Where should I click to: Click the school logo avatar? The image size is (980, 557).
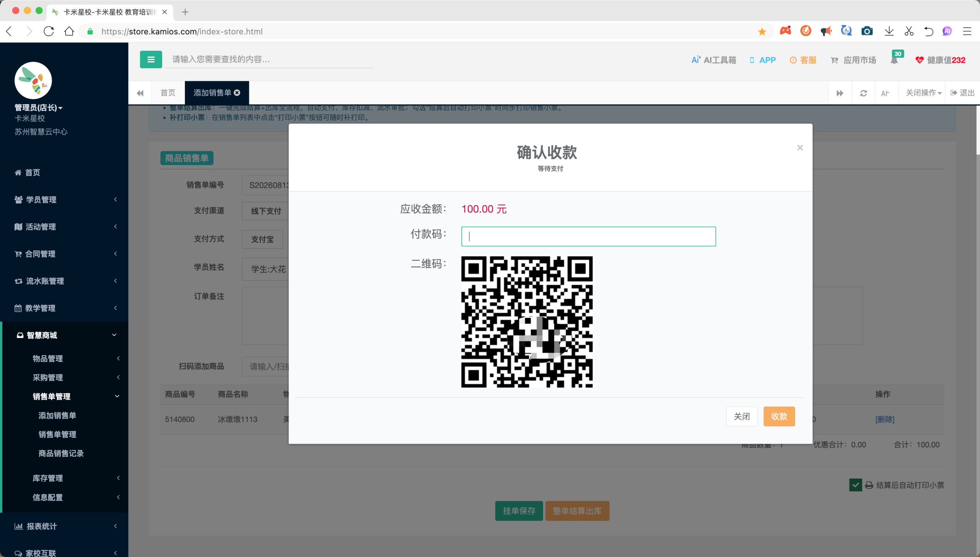pyautogui.click(x=33, y=80)
